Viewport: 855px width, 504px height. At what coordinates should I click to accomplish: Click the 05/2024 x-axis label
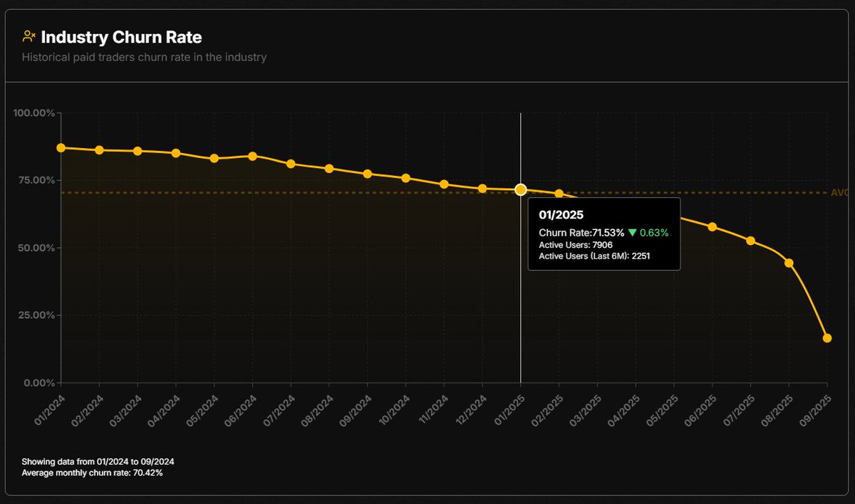click(202, 410)
